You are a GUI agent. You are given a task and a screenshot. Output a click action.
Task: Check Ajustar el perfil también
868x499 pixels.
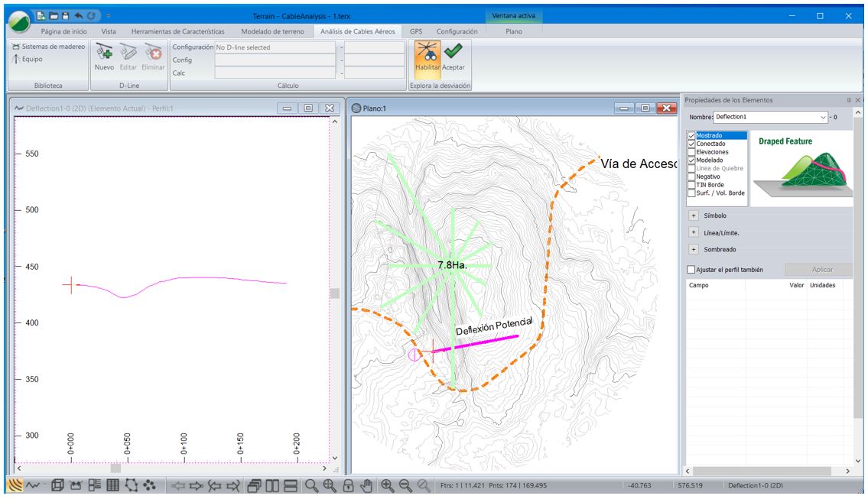click(691, 270)
